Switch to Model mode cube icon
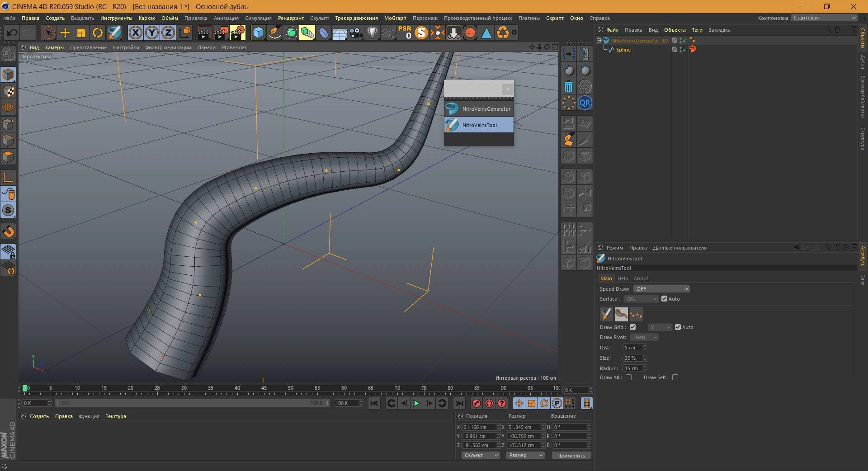This screenshot has height=471, width=868. [9, 75]
